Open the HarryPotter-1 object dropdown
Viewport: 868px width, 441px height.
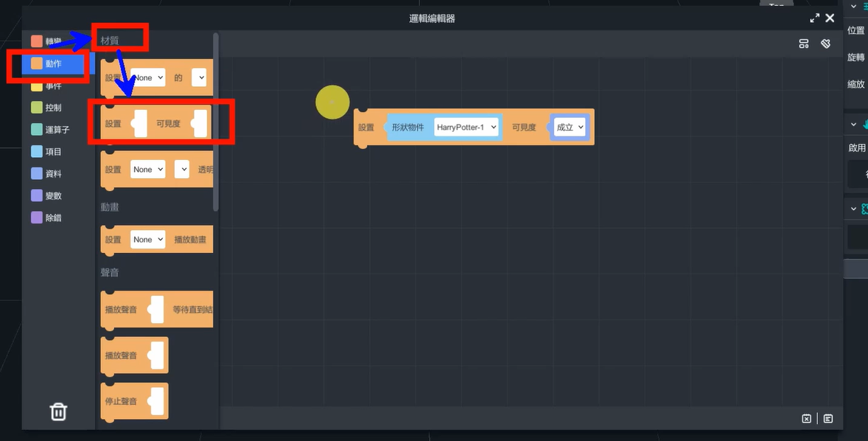point(466,128)
